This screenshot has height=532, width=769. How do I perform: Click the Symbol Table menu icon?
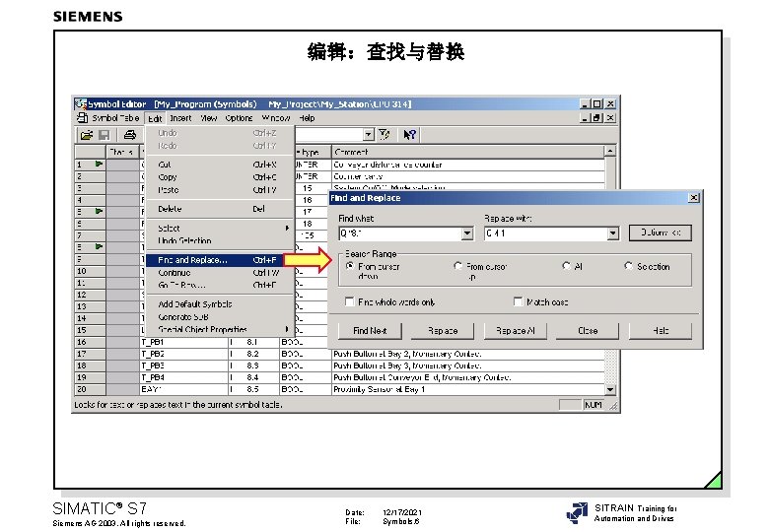pyautogui.click(x=83, y=117)
